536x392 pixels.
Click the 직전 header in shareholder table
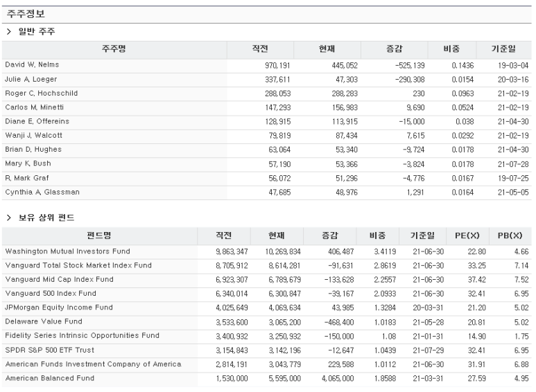click(x=260, y=49)
